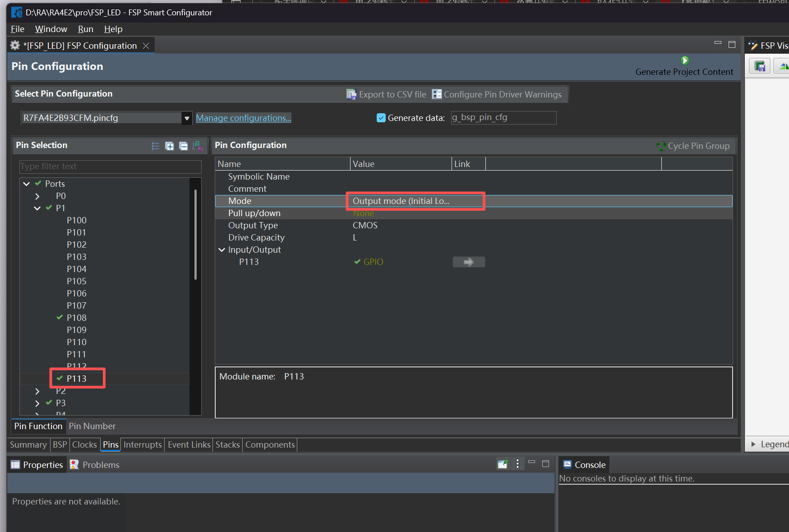
Task: Expand the P3 port node
Action: coord(37,403)
